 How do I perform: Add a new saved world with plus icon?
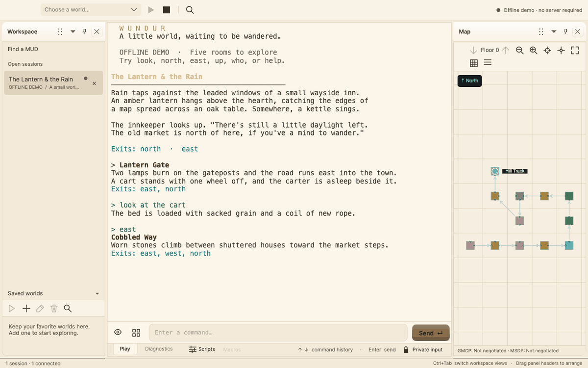point(26,309)
